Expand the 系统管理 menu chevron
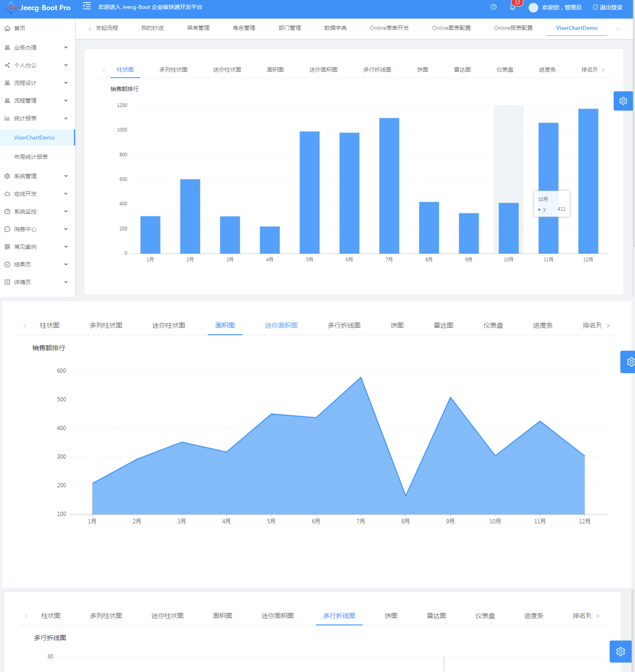 (x=66, y=176)
